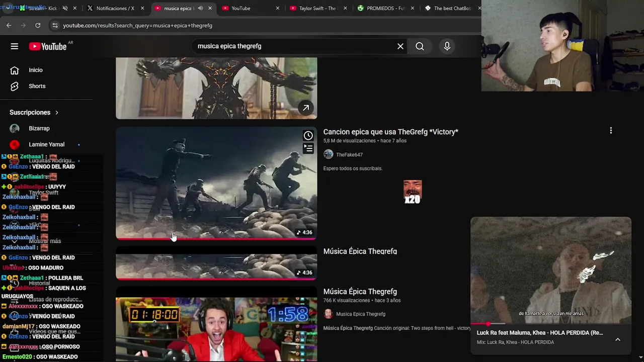Click Espero todos os suscribais description
The width and height of the screenshot is (644, 362).
(353, 168)
